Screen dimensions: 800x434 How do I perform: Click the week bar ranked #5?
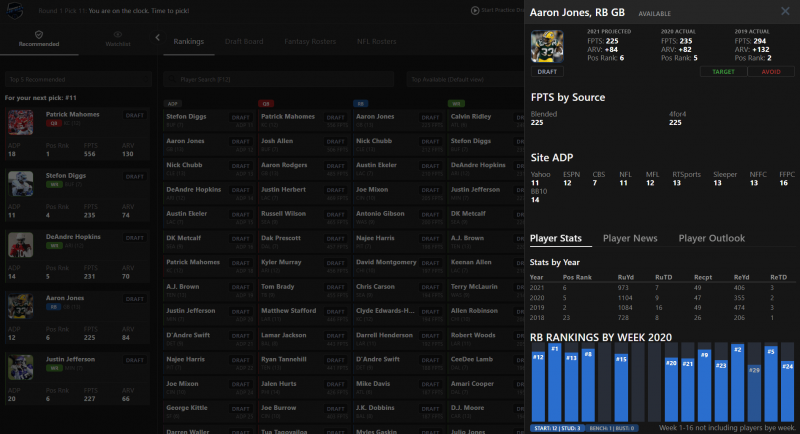(x=770, y=384)
